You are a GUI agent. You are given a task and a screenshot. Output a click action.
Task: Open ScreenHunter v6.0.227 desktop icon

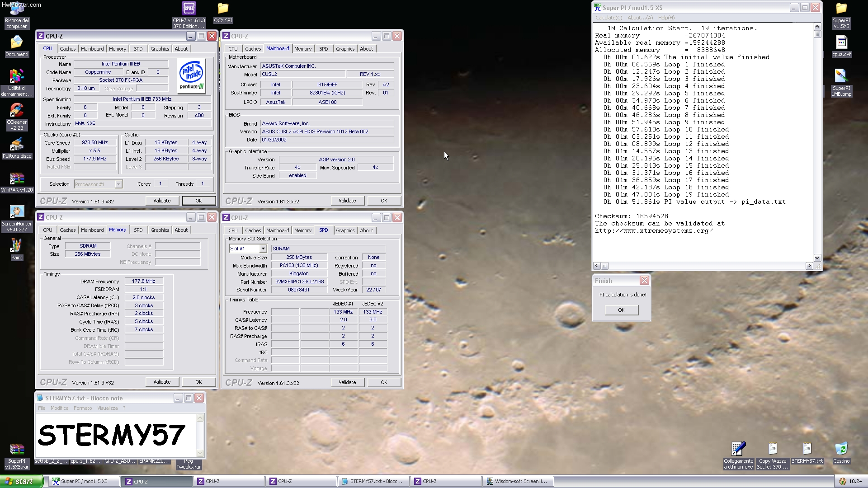coord(17,219)
